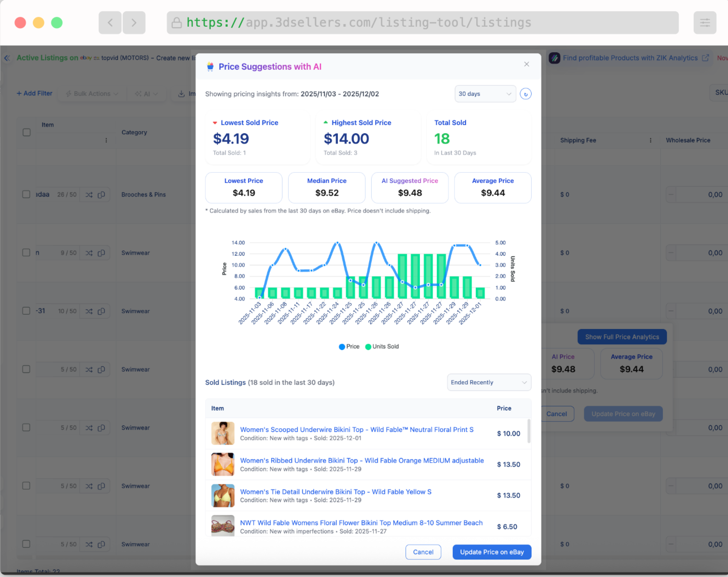The image size is (728, 577).
Task: Select the Average Price $9.44 card in the dialog
Action: point(493,188)
